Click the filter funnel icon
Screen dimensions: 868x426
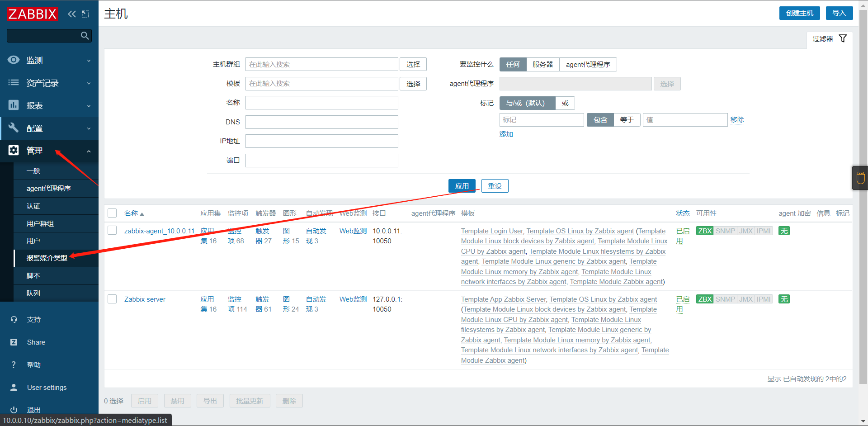[843, 38]
